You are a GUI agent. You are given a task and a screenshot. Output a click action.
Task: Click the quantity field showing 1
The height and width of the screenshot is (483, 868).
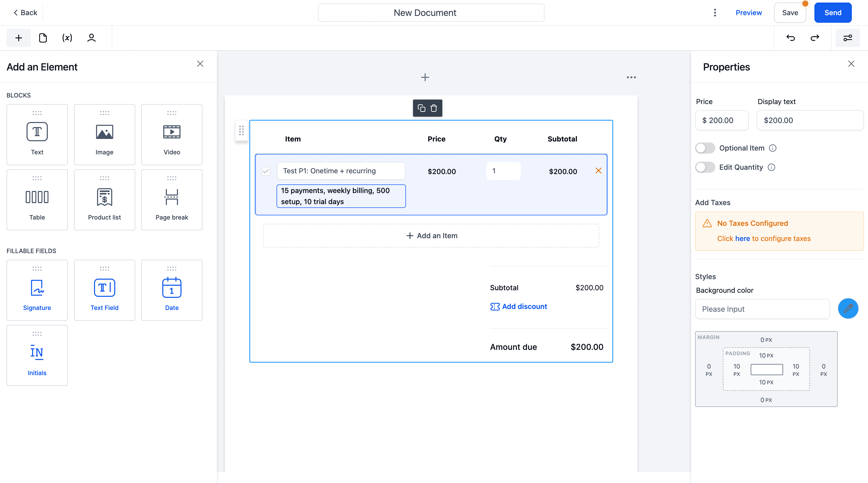(x=503, y=171)
